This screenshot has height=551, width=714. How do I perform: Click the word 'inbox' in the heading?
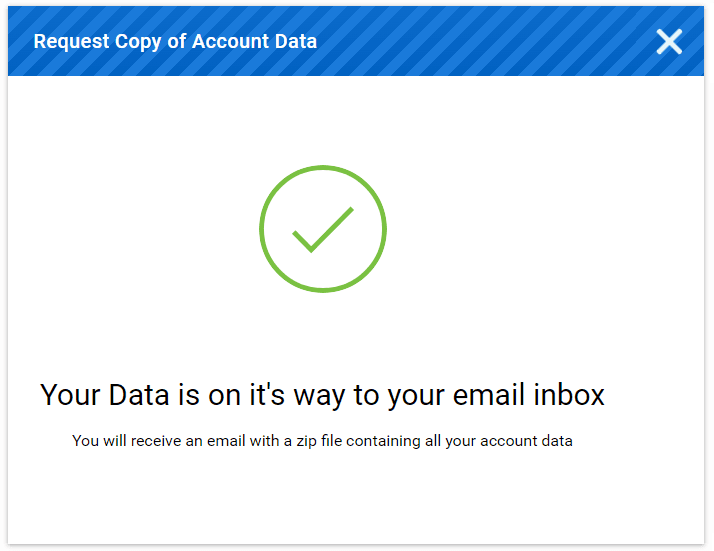pos(569,394)
